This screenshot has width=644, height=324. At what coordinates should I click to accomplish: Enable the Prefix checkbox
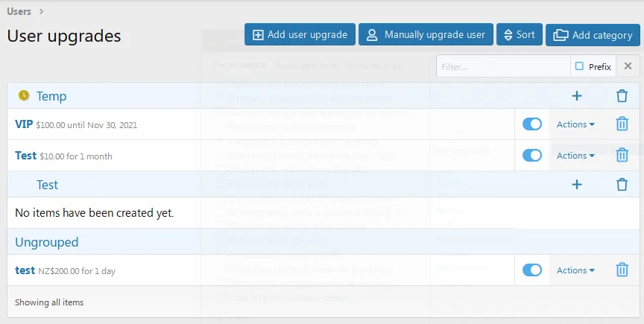click(x=579, y=66)
